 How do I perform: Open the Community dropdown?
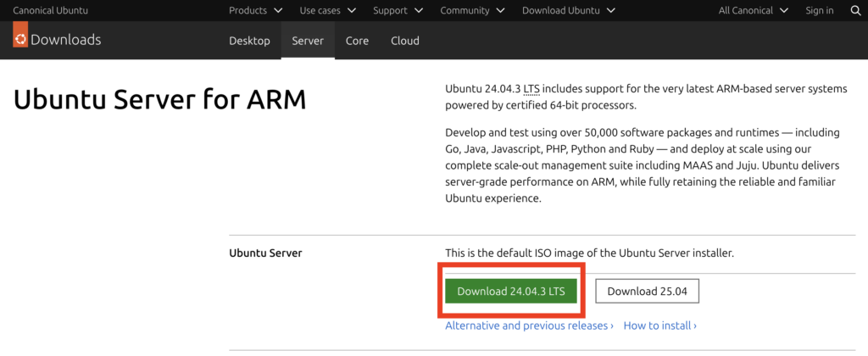[472, 10]
